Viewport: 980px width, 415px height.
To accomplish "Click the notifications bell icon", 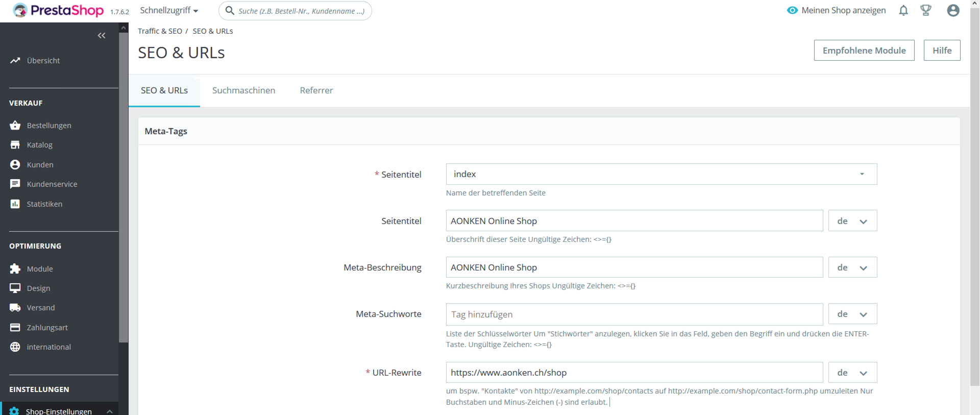I will tap(903, 10).
